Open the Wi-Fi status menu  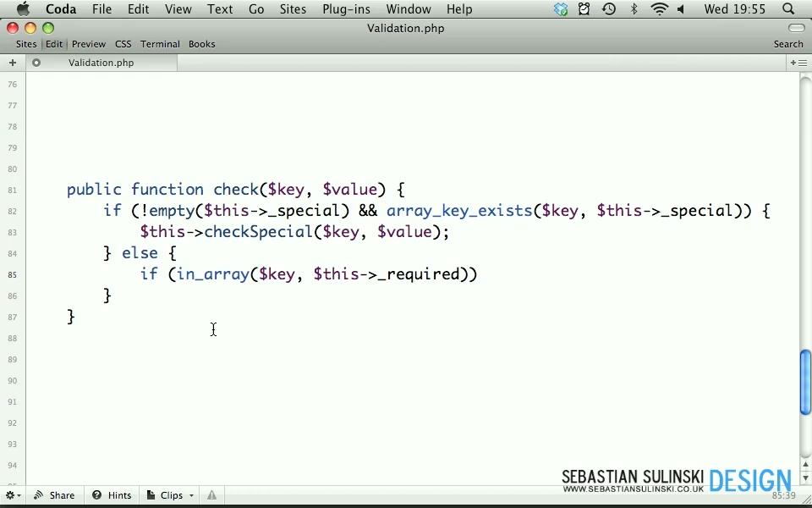click(659, 8)
